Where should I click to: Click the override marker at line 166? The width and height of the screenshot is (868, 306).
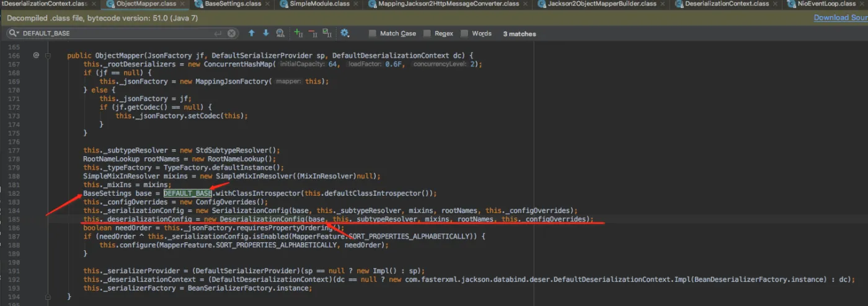click(x=36, y=56)
